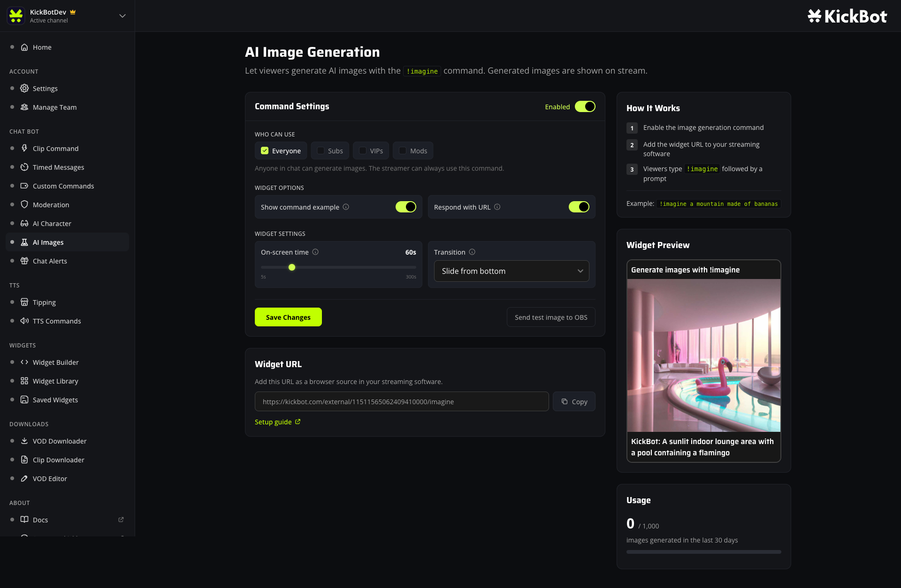Click info icon next to On-screen time
The image size is (901, 588).
point(315,252)
